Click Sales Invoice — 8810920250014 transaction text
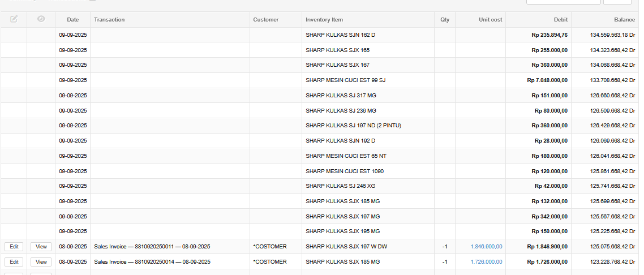This screenshot has width=644, height=275. click(152, 262)
